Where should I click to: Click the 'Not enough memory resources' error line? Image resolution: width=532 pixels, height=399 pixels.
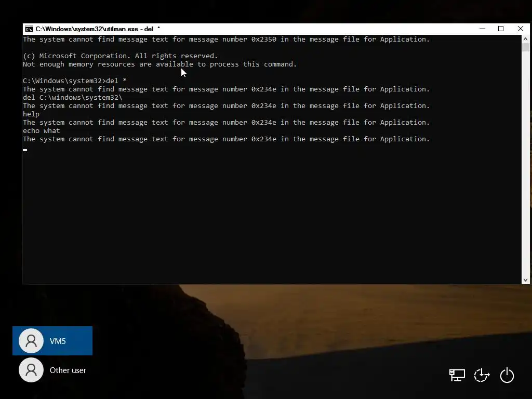160,64
